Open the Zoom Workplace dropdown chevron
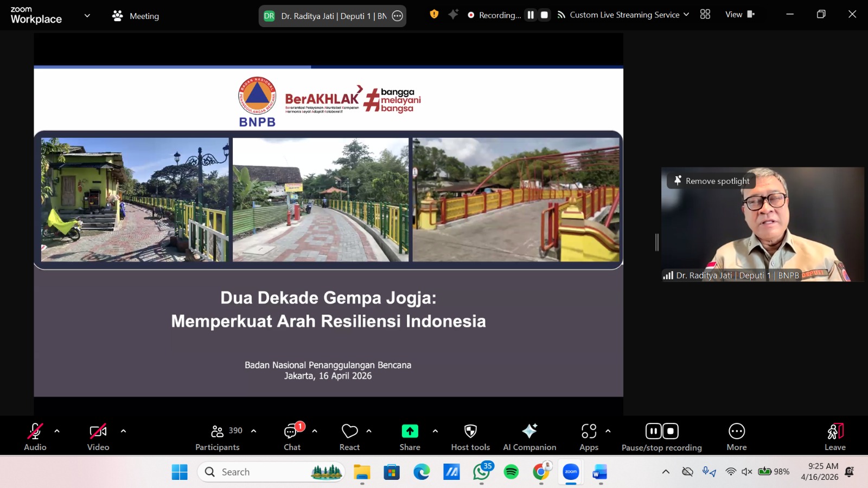 pos(87,16)
